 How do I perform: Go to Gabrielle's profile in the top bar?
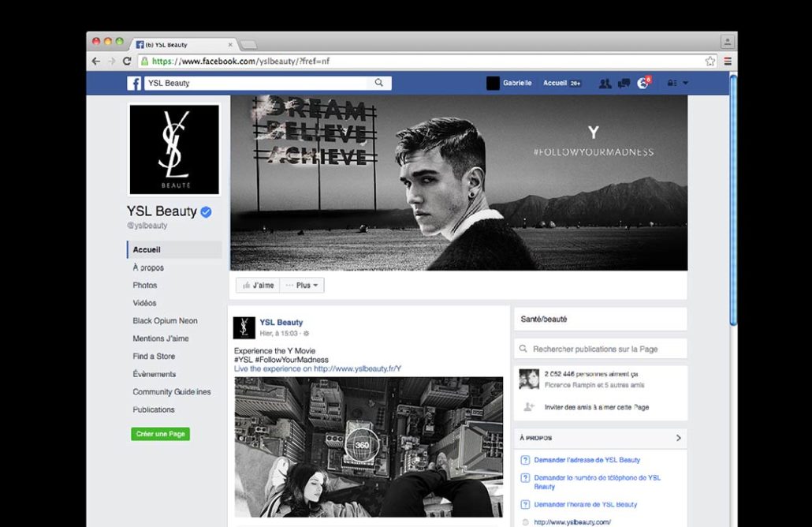tap(509, 83)
